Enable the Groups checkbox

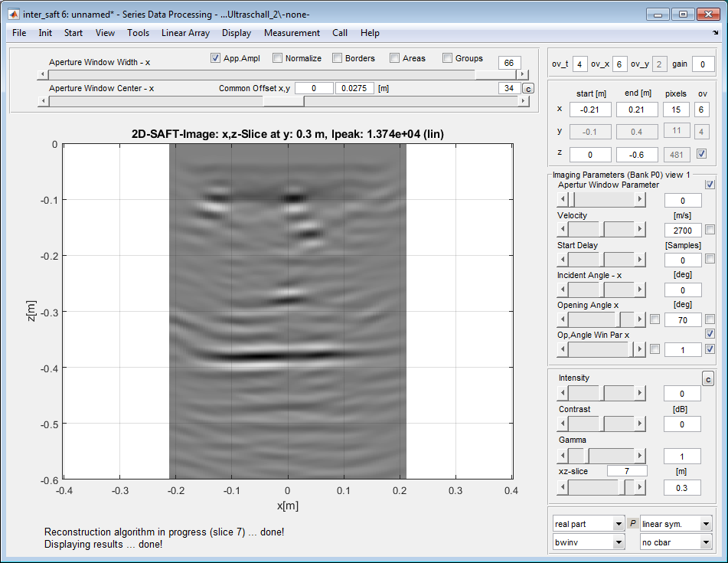click(x=447, y=57)
